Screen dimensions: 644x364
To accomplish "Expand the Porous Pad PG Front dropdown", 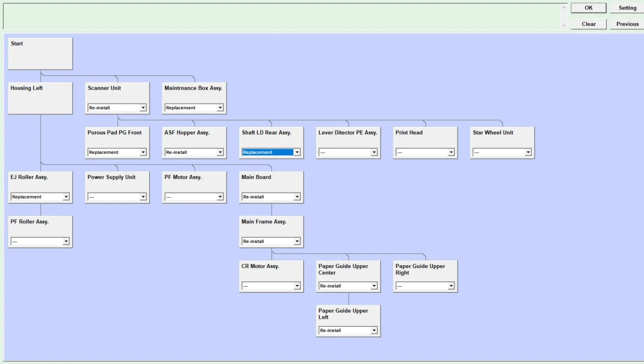I will coord(117,152).
